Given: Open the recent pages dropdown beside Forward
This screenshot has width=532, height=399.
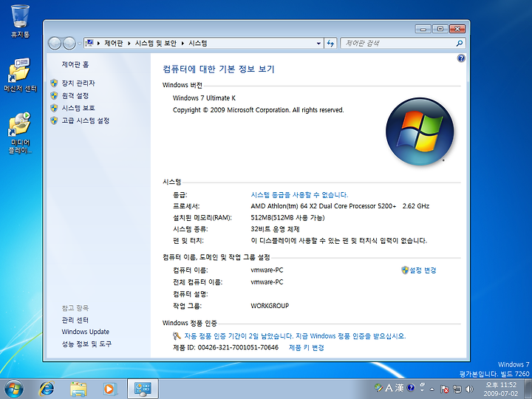Looking at the screenshot, I should (80, 44).
